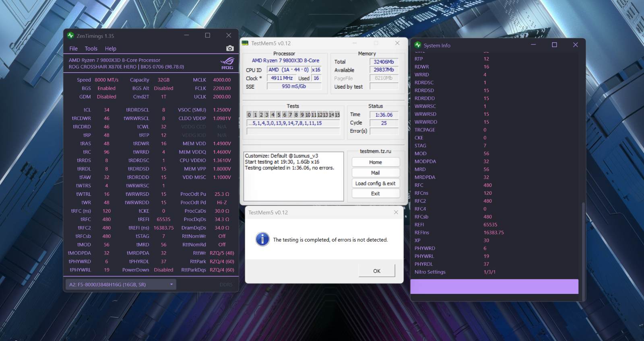Click test number 15 in Tests row

[x=337, y=115]
